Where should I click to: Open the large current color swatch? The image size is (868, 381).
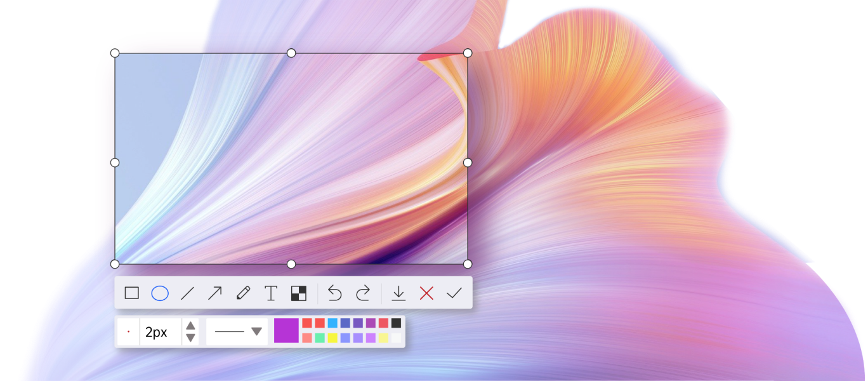286,331
